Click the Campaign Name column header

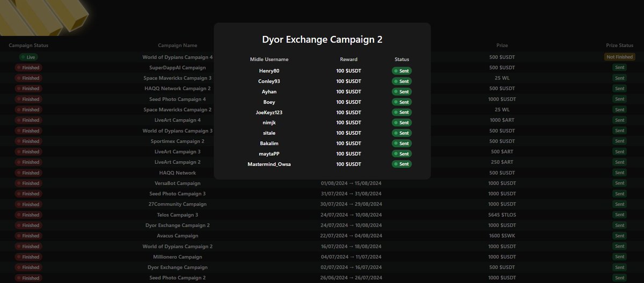(178, 46)
